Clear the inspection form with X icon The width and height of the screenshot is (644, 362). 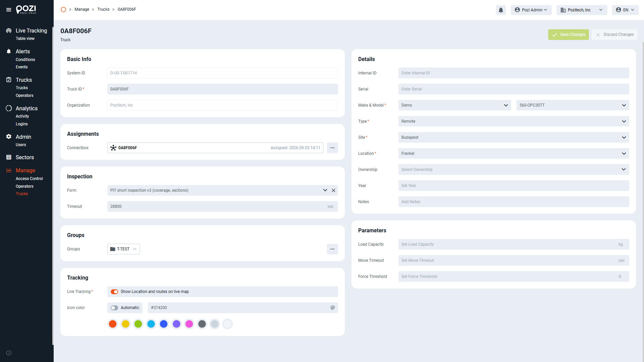(x=333, y=190)
